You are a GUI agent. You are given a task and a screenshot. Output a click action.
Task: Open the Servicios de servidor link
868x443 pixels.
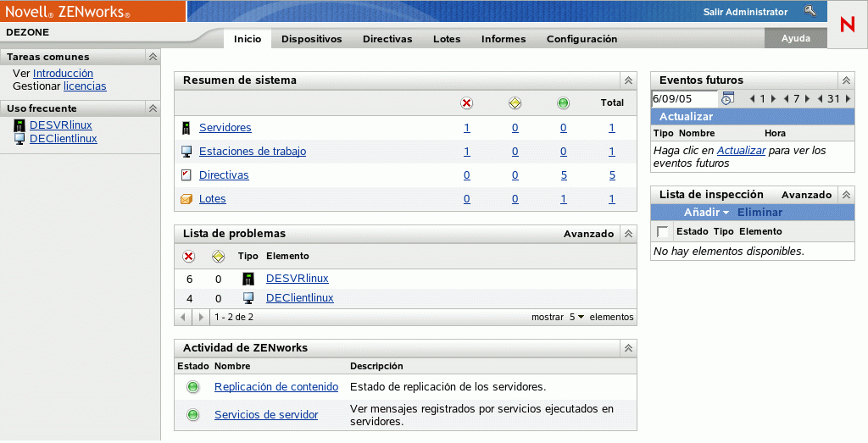(266, 414)
